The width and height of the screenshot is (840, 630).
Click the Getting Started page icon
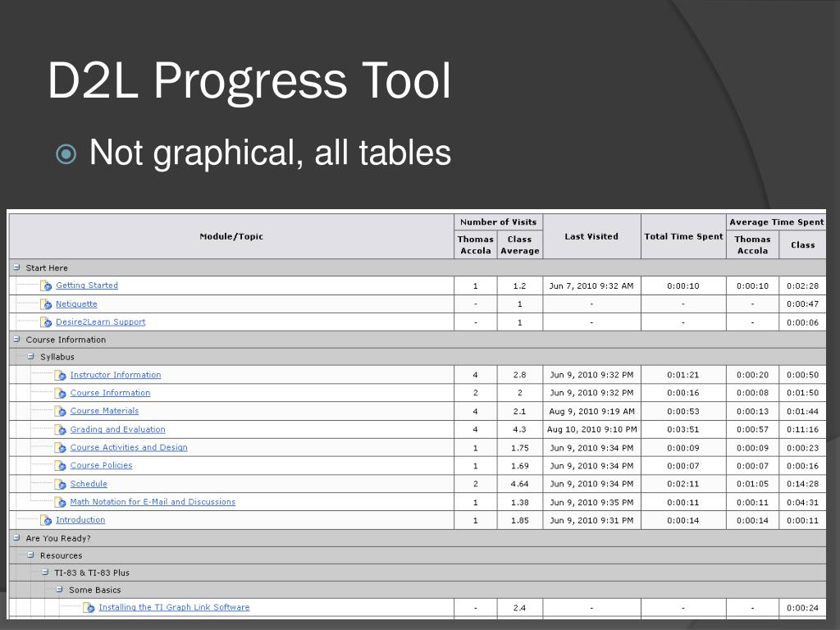[x=46, y=286]
